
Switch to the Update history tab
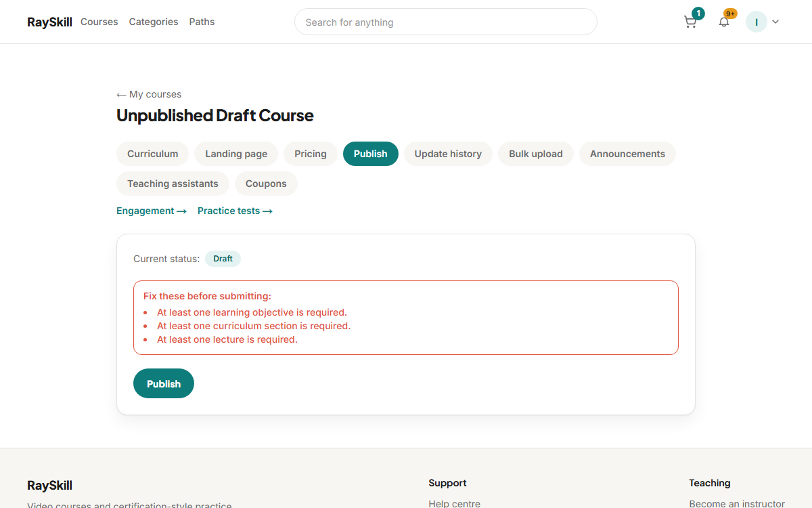pos(448,154)
